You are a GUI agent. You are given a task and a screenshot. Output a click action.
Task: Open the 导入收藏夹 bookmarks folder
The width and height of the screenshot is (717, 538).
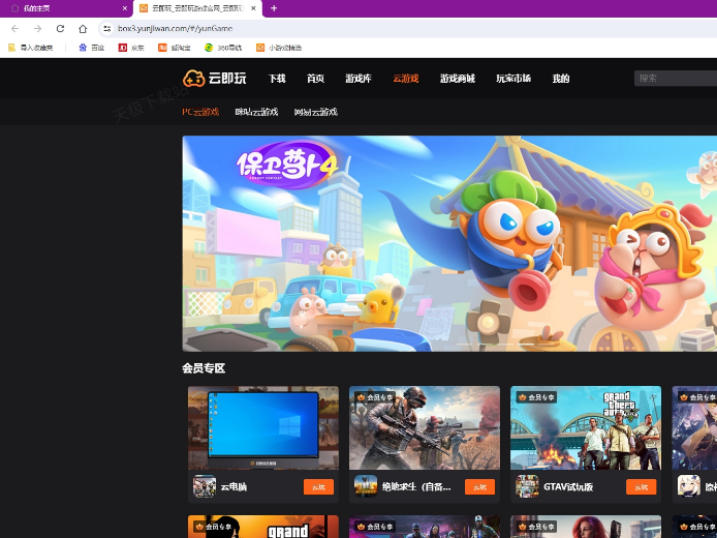pyautogui.click(x=31, y=48)
